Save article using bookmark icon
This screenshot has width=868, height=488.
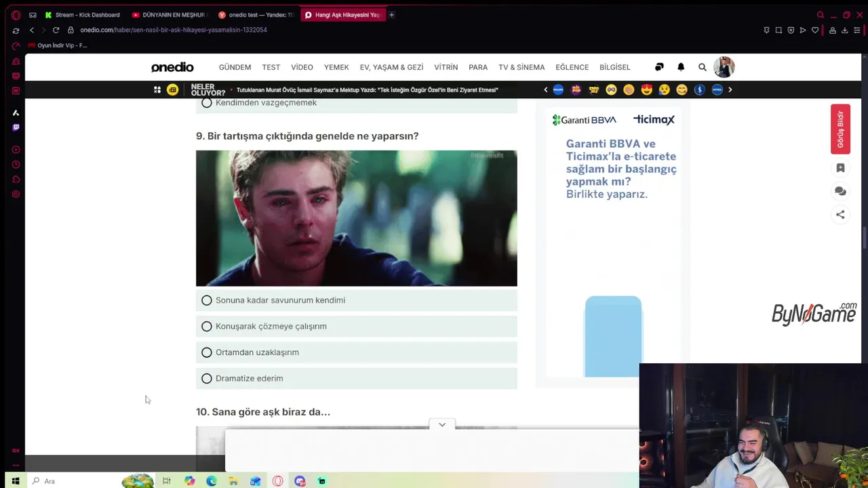tap(840, 168)
